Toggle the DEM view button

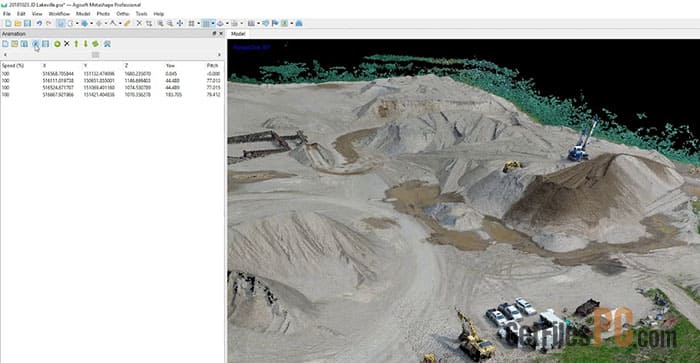tap(251, 23)
